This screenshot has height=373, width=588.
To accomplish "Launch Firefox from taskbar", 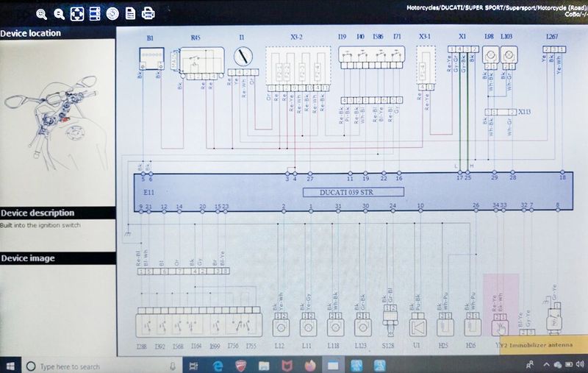I will click(x=310, y=366).
